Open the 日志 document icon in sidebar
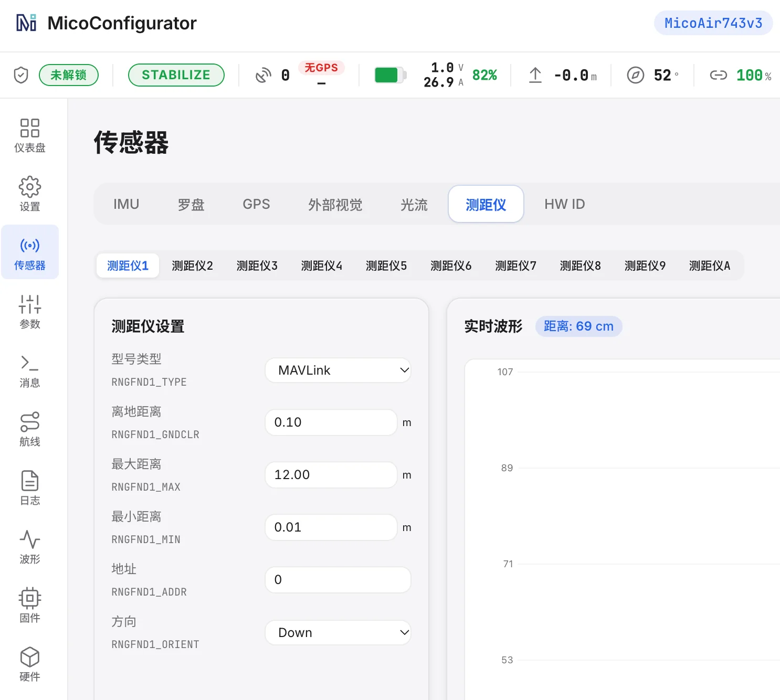 [30, 481]
